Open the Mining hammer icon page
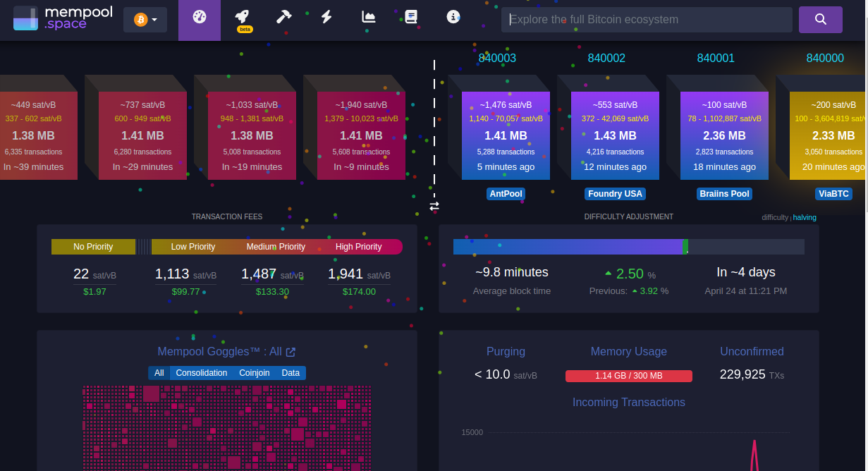Viewport: 868px width, 471px height. click(x=283, y=18)
